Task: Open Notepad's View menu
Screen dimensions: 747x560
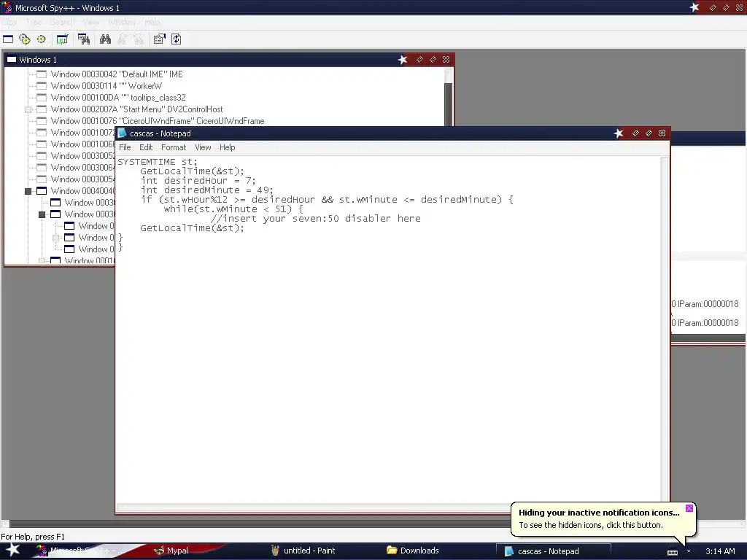Action: [x=203, y=147]
